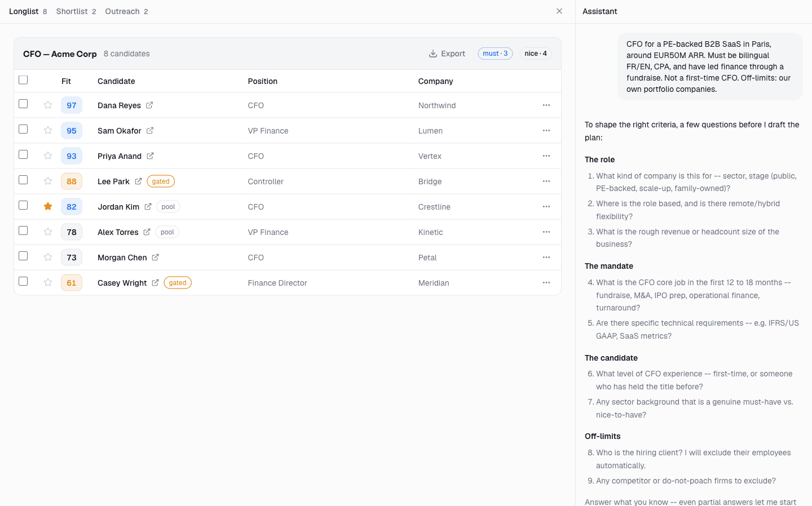
Task: Click Lee Park fit score 88
Action: (72, 181)
